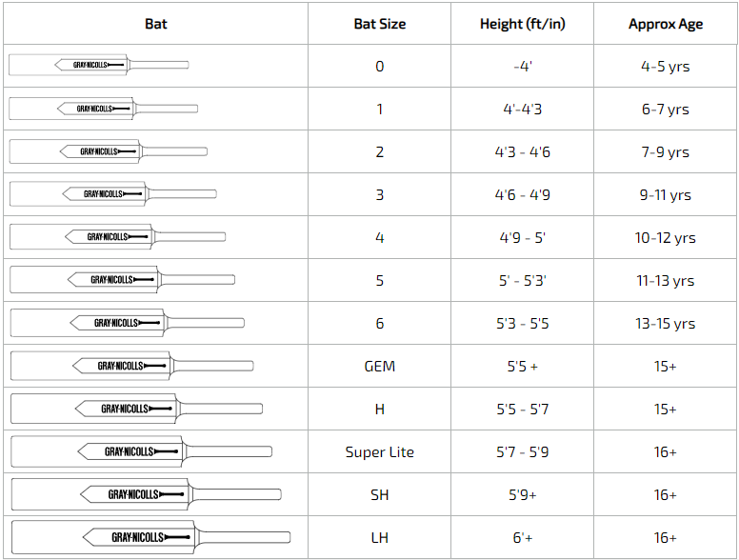The image size is (739, 560).
Task: Select the size 6 bat illustration
Action: point(127,323)
